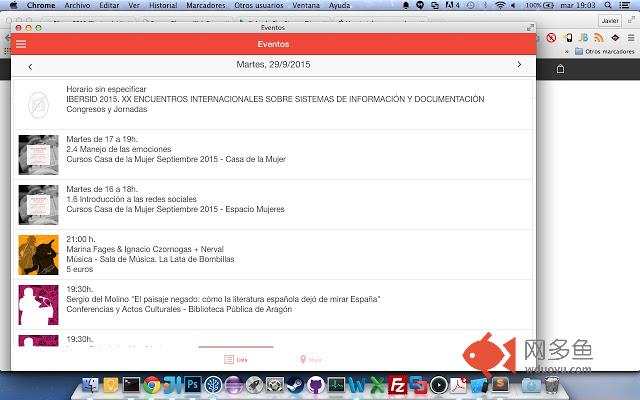Go to previous day with left arrow

[30, 66]
